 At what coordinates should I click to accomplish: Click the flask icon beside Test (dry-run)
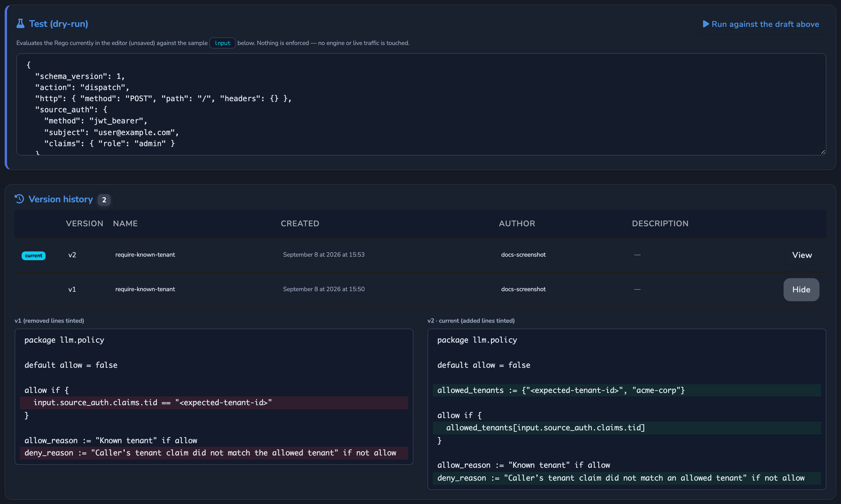tap(20, 24)
